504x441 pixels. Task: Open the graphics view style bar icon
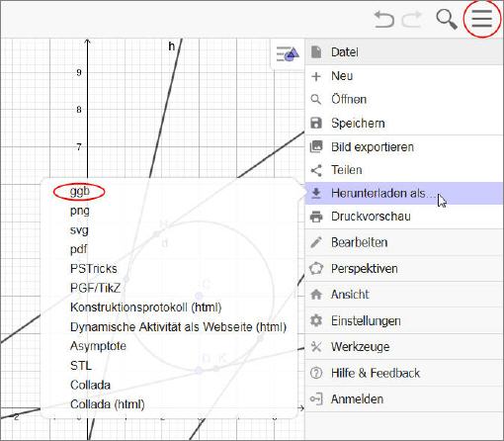(288, 54)
